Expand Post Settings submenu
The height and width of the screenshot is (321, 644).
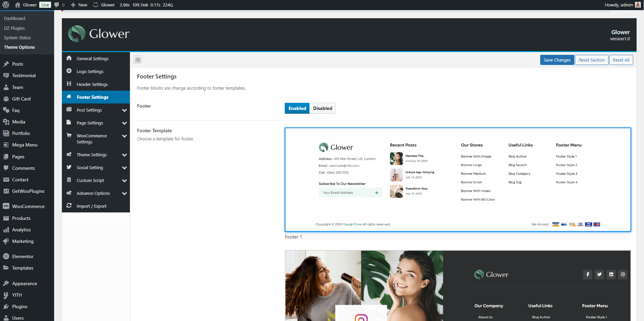124,110
